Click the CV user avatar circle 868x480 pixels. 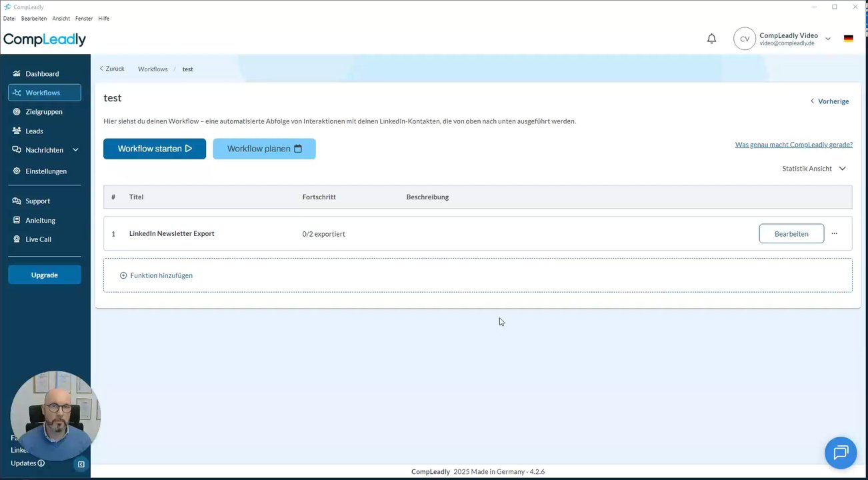point(745,39)
